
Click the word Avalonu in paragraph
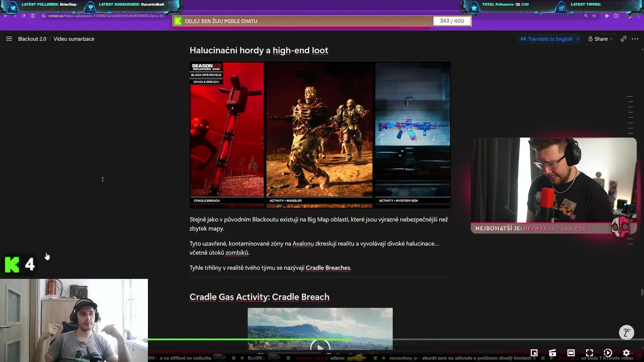pos(303,243)
